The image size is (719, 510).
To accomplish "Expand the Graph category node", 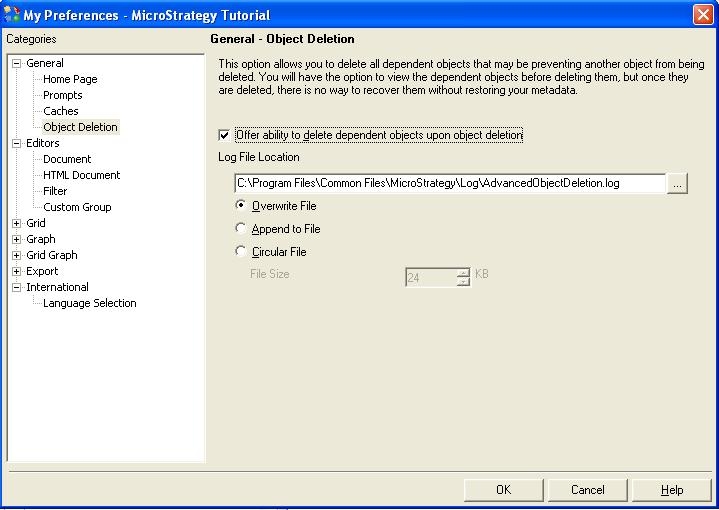I will [16, 239].
